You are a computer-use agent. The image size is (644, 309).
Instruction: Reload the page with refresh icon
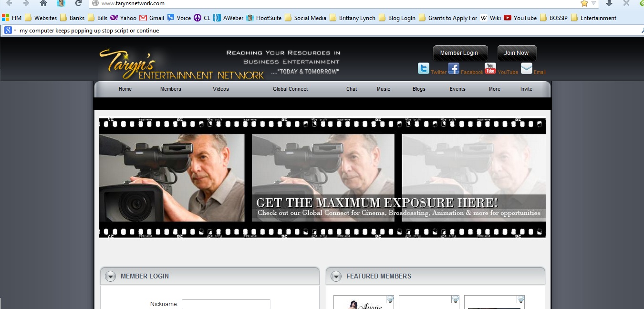(x=78, y=3)
